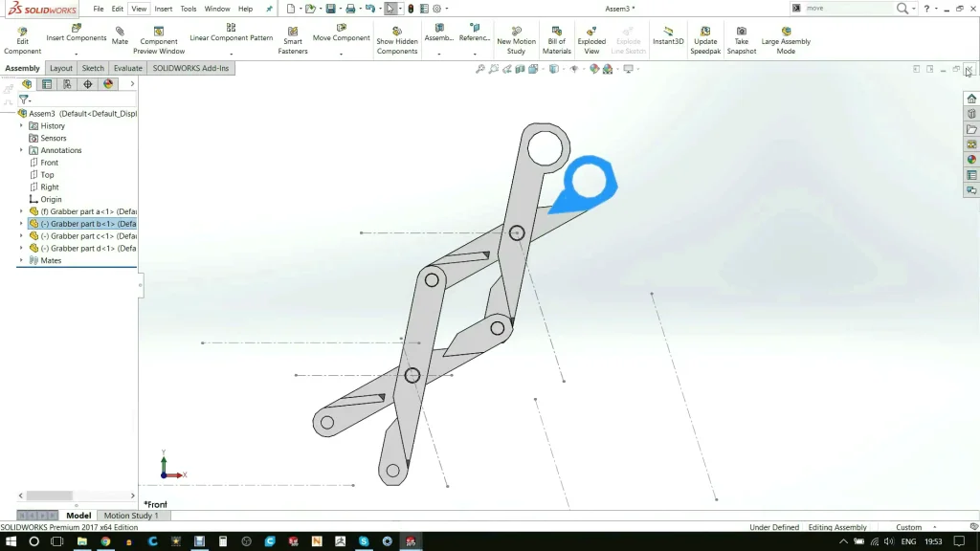Screen dimensions: 980x551
Task: Click the Edit Component tool
Action: pyautogui.click(x=23, y=40)
